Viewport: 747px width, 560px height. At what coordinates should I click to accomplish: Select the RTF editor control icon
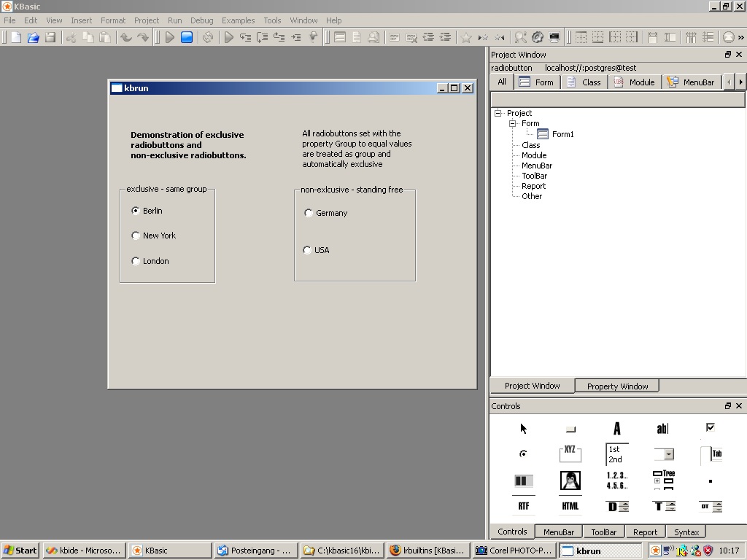click(523, 506)
